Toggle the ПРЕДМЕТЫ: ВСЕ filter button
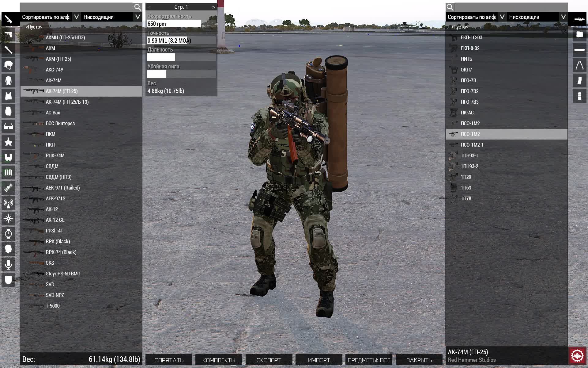 [369, 360]
